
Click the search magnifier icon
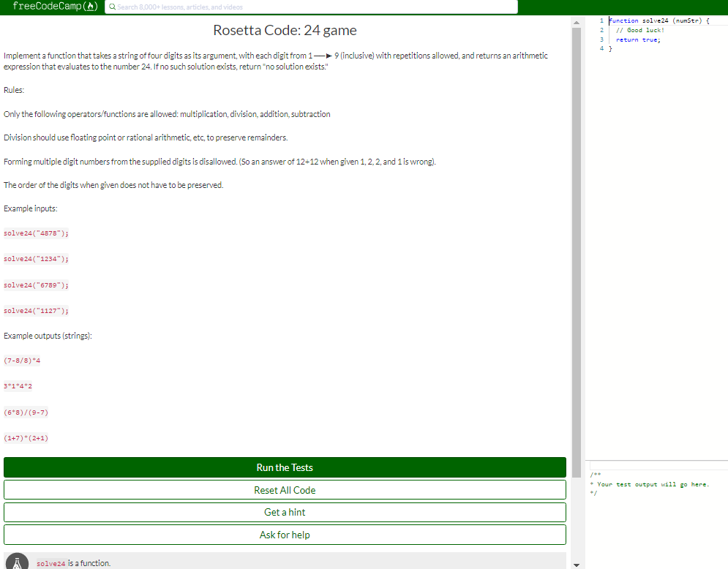point(112,7)
